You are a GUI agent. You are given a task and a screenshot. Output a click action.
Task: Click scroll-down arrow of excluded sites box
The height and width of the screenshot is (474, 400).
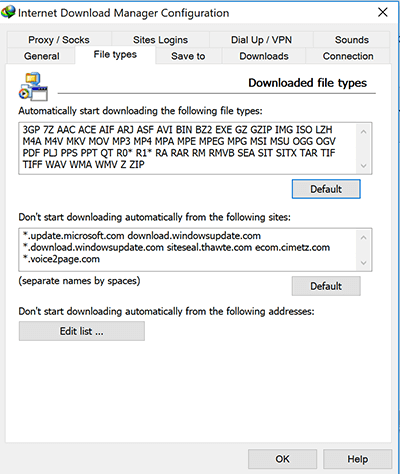click(363, 263)
